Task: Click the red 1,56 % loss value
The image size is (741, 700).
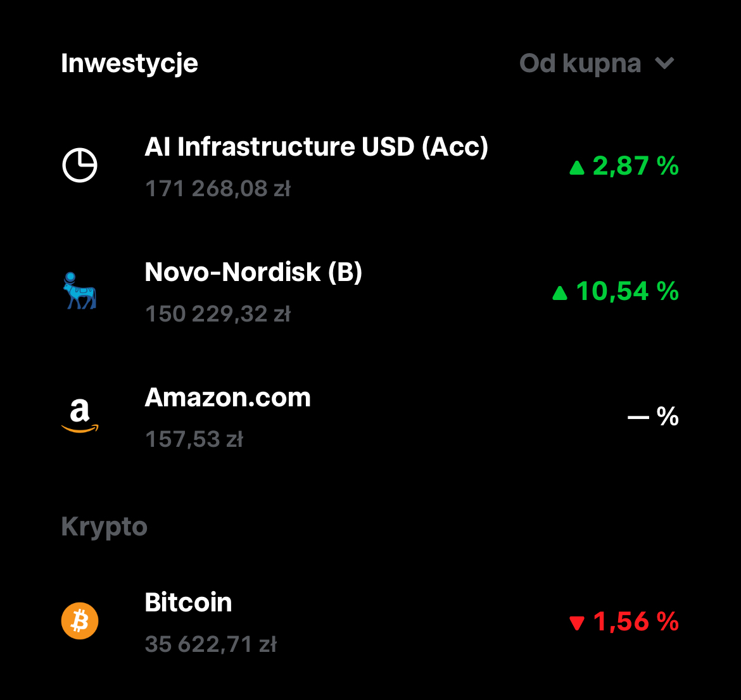Action: point(635,622)
